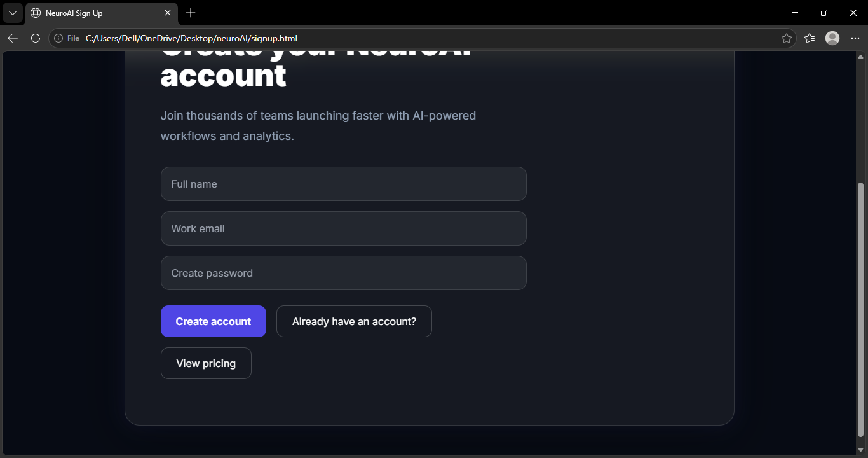Reload the signup page

pyautogui.click(x=36, y=38)
